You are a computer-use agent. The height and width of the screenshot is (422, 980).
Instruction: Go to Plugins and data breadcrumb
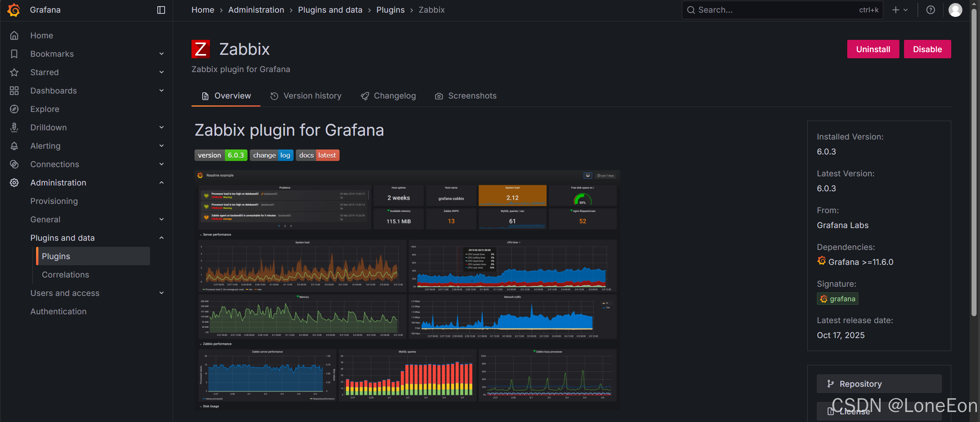click(330, 10)
